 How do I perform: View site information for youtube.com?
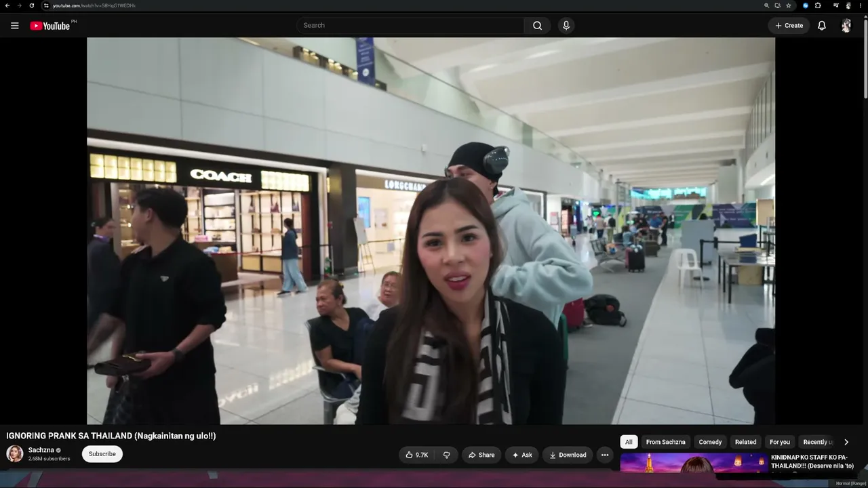46,5
